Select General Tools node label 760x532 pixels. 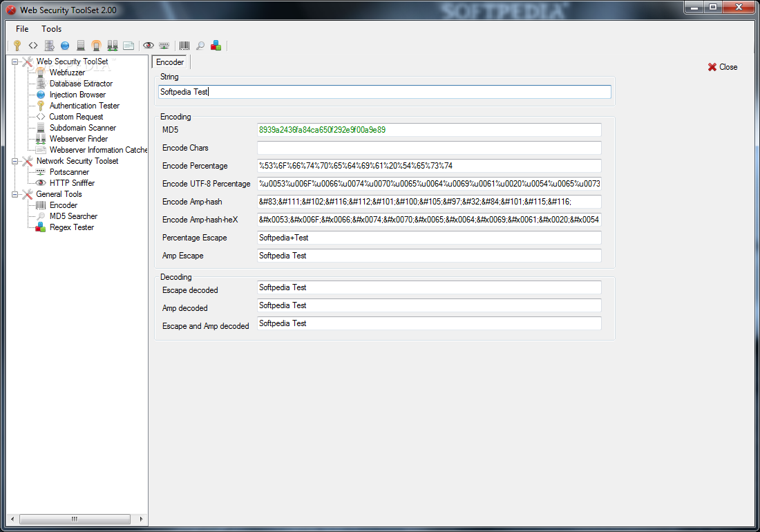(59, 194)
